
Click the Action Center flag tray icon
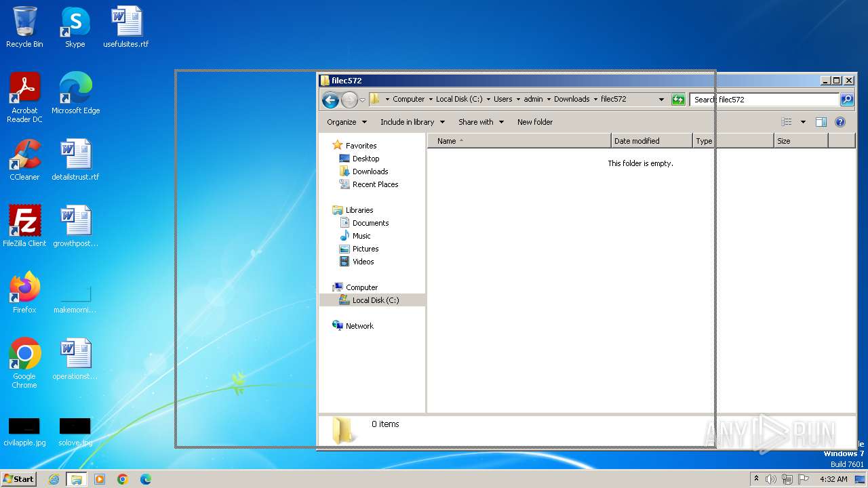[x=804, y=479]
